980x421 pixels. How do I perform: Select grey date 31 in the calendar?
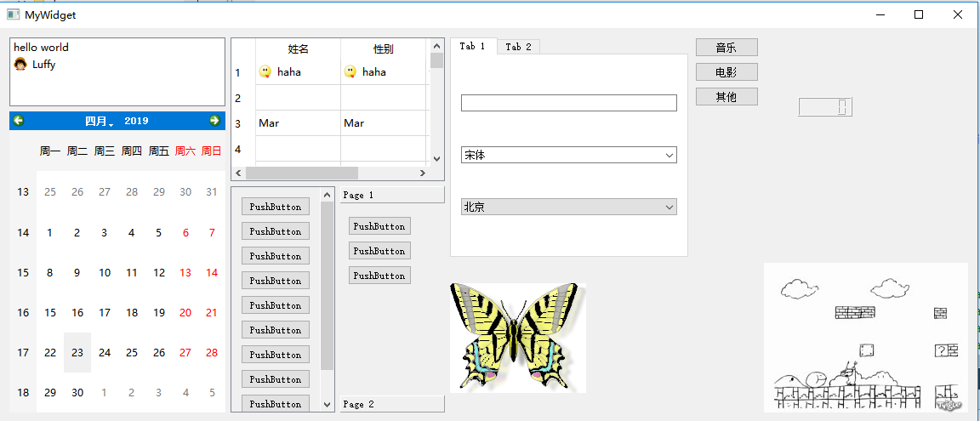(x=212, y=192)
